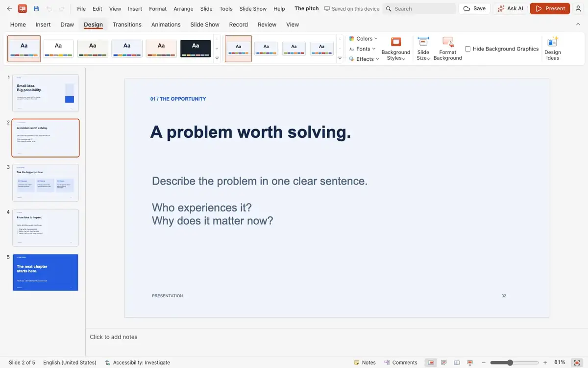Open Comments from the status bar

(x=400, y=363)
